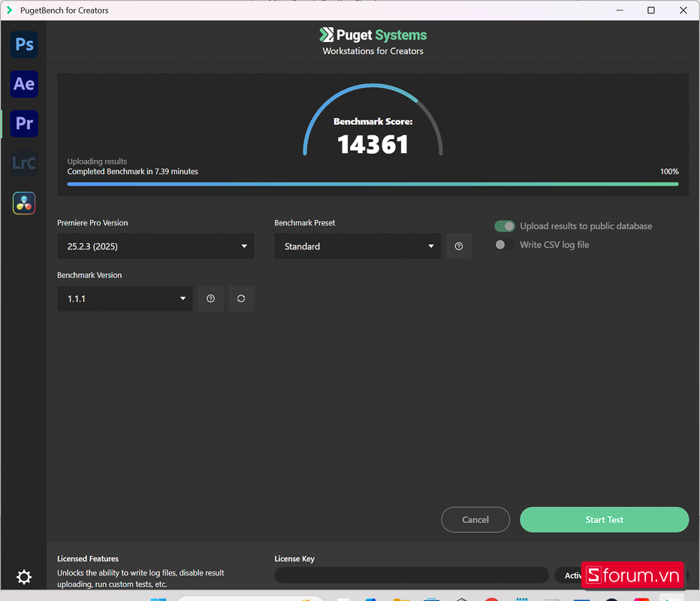Click the Puget Systems logo
The image size is (700, 601).
[x=373, y=35]
